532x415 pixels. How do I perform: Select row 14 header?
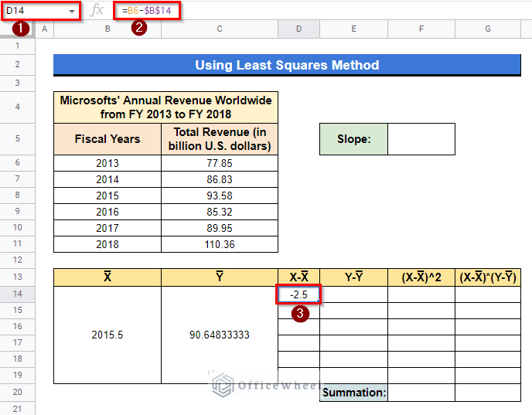tap(17, 294)
